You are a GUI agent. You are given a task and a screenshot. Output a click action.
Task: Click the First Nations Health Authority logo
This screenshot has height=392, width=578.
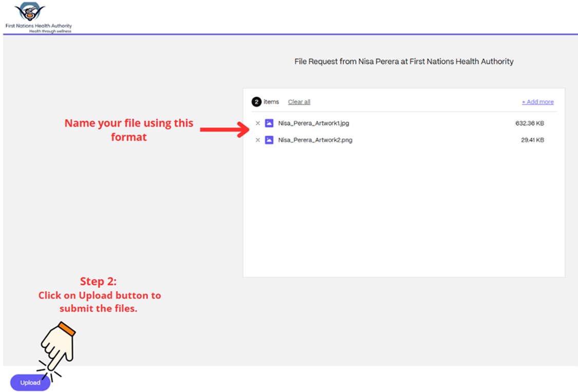tap(30, 12)
